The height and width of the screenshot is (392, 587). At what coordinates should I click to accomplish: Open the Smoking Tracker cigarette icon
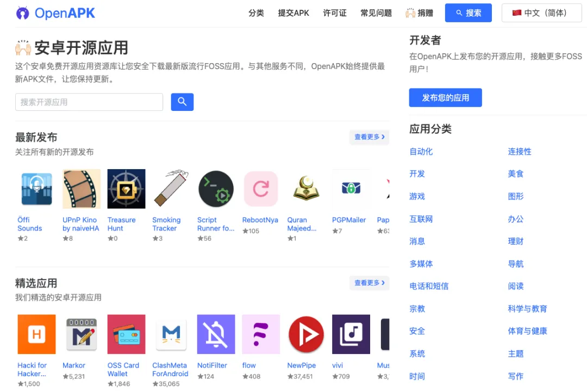click(171, 189)
